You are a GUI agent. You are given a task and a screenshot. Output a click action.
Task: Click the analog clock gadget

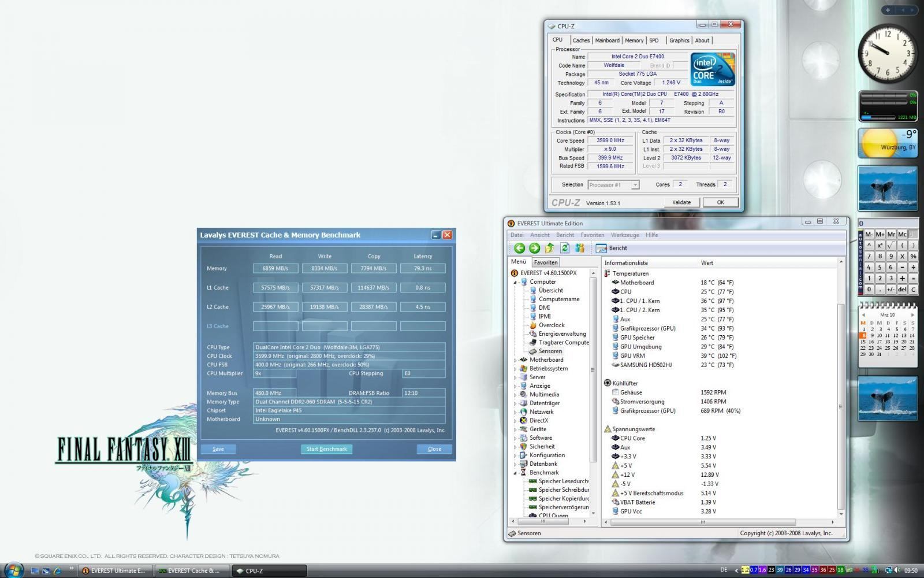point(888,54)
